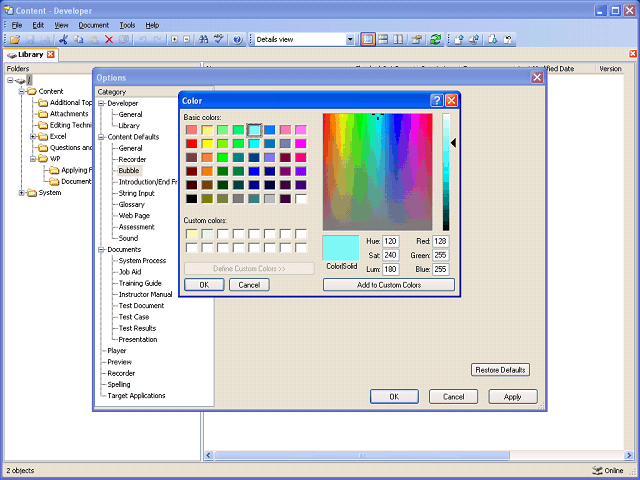Collapse the Documents category in Options tree

pyautogui.click(x=101, y=249)
